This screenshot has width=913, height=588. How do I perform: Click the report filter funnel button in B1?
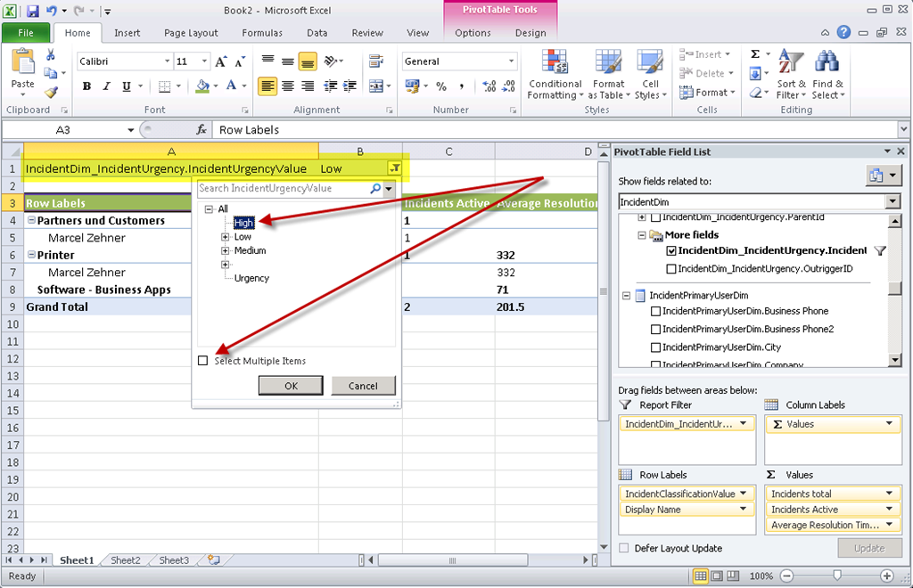394,168
